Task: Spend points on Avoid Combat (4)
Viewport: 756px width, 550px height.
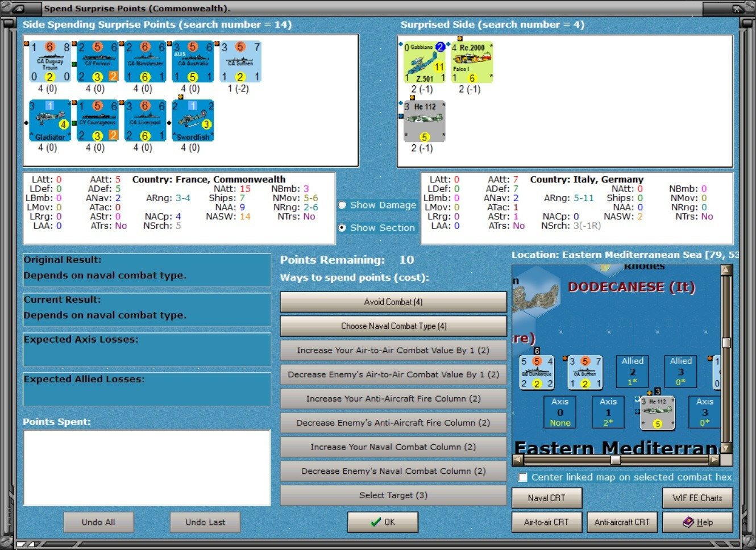Action: (393, 302)
